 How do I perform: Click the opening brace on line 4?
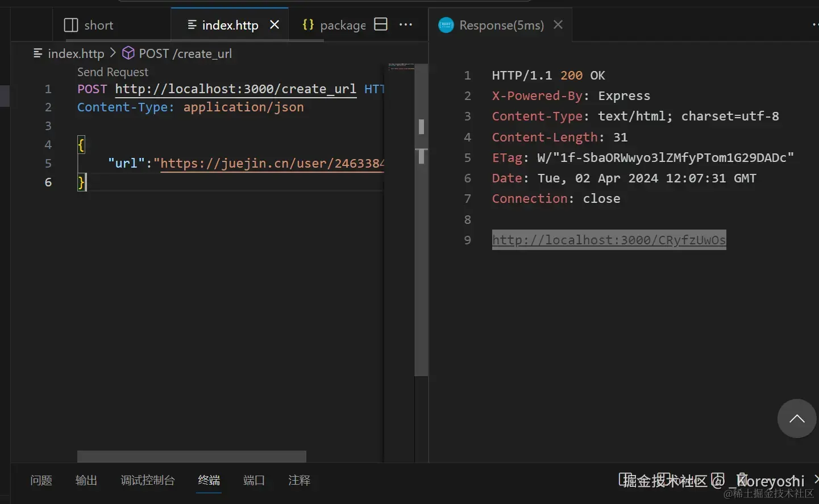pos(81,145)
